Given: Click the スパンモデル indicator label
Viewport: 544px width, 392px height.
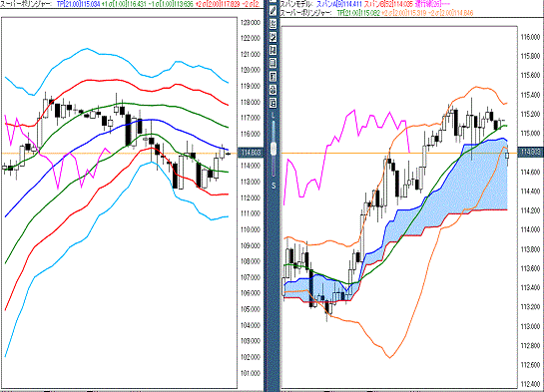Looking at the screenshot, I should tap(296, 4).
